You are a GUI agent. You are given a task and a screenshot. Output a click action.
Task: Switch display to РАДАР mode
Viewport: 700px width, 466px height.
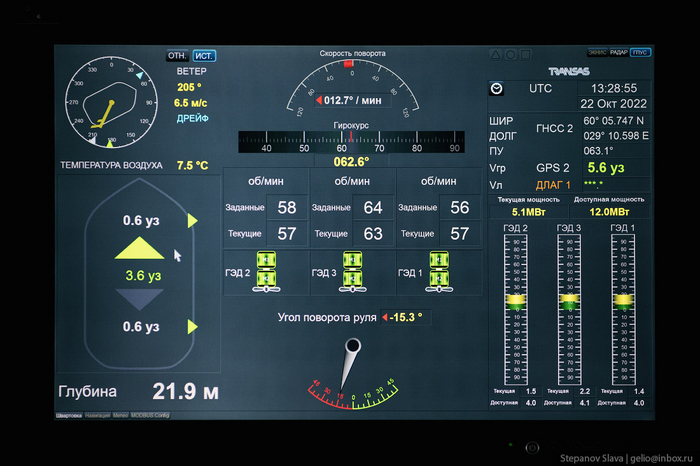pos(617,52)
